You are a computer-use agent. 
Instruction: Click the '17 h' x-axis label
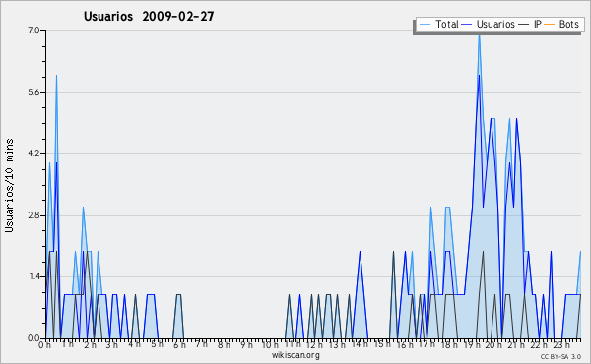427,344
